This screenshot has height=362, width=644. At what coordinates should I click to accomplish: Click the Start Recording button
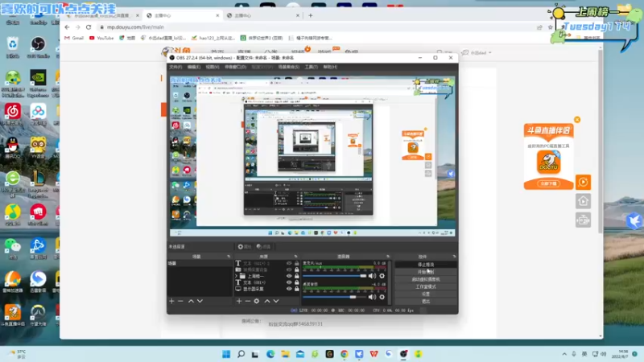pyautogui.click(x=426, y=272)
